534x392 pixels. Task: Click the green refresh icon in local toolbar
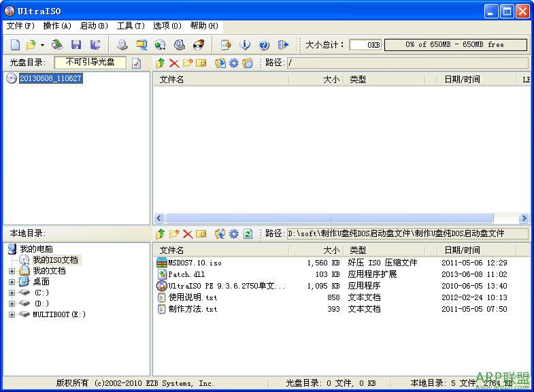248,233
